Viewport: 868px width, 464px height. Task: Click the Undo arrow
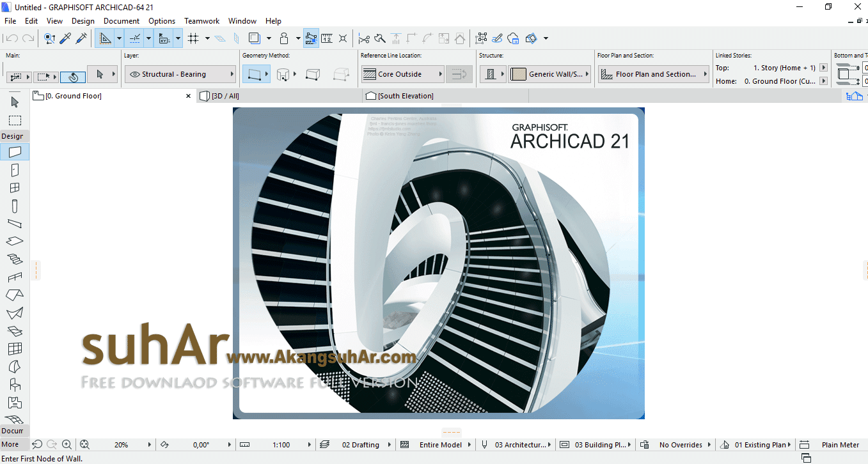[12, 38]
